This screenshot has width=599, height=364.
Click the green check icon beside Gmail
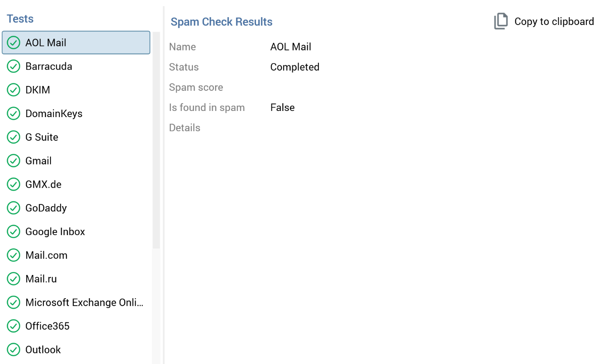14,161
